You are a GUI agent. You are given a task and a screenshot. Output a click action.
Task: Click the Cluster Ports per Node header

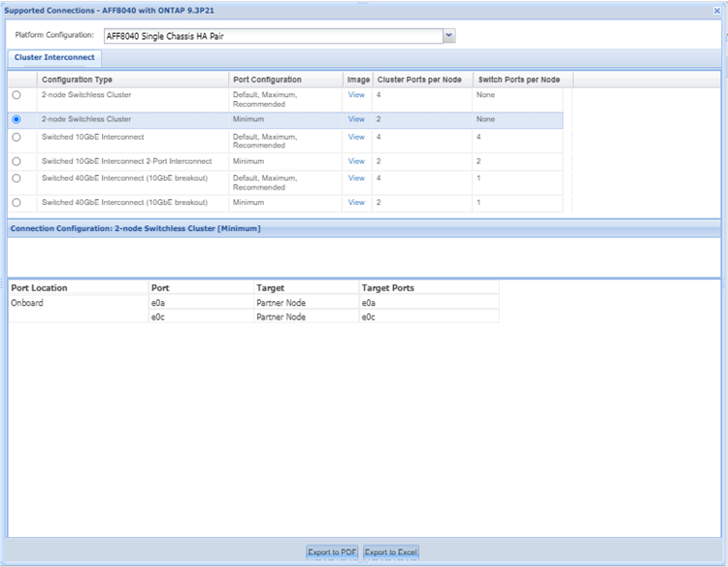coord(419,80)
